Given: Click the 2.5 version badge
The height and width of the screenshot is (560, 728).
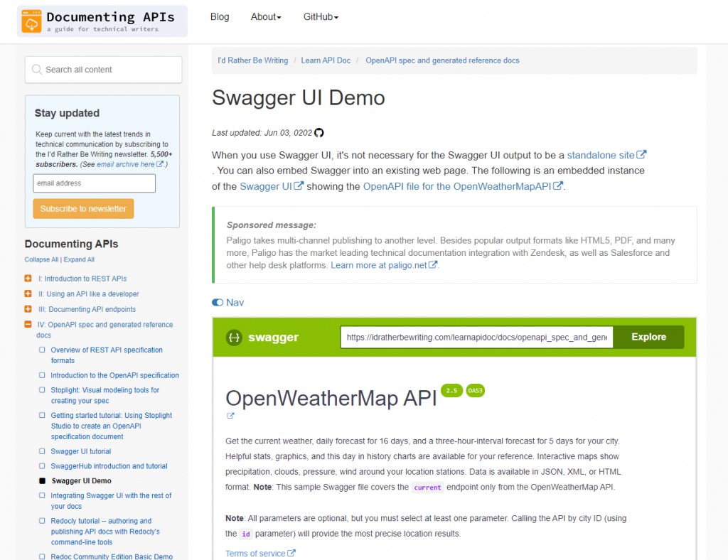Looking at the screenshot, I should [451, 390].
